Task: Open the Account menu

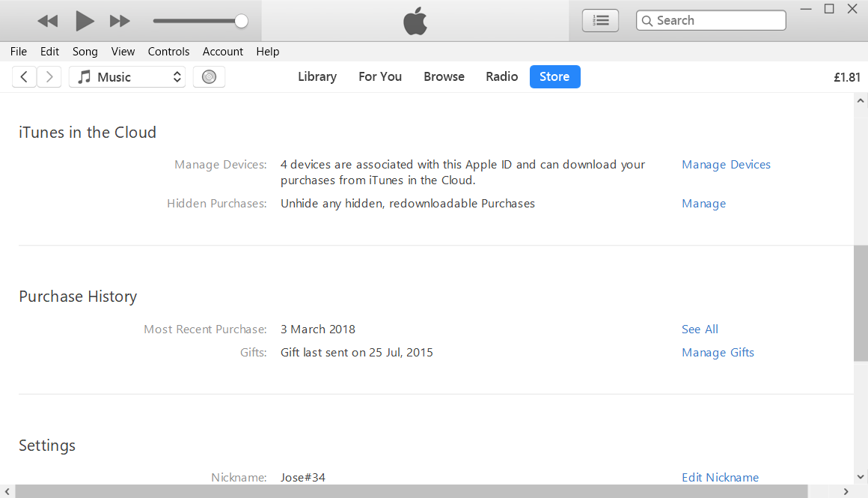Action: (222, 52)
